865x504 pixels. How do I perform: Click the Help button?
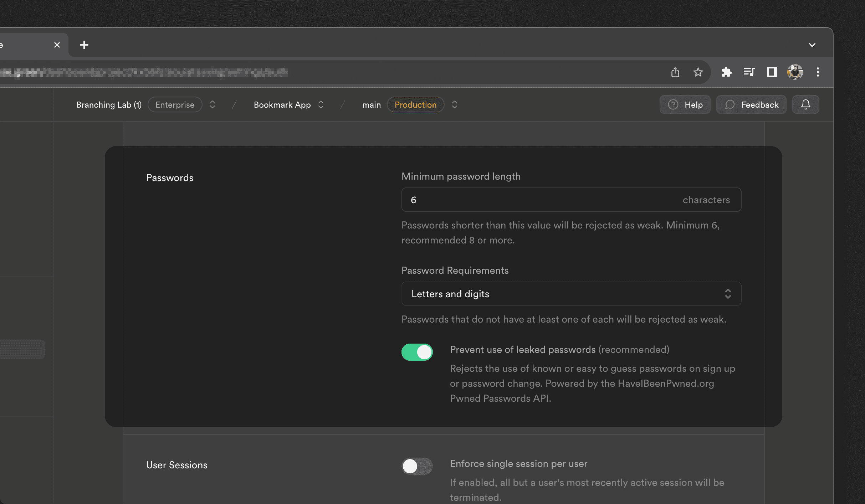pos(685,104)
